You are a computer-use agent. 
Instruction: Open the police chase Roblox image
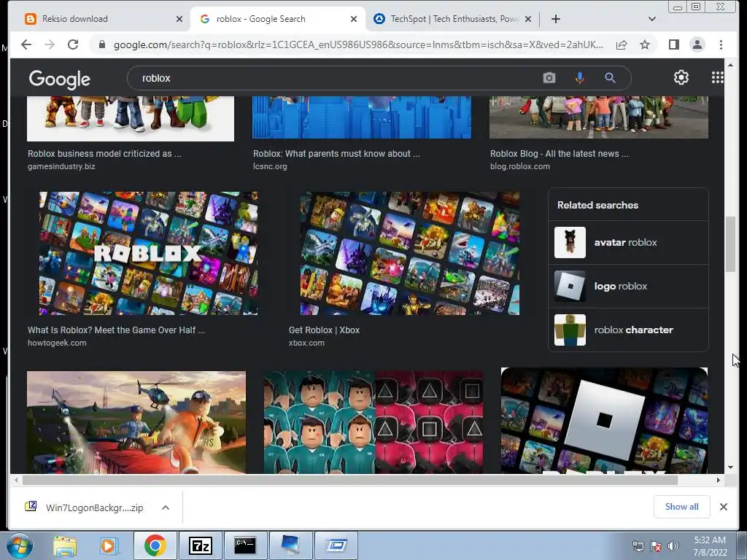(136, 422)
